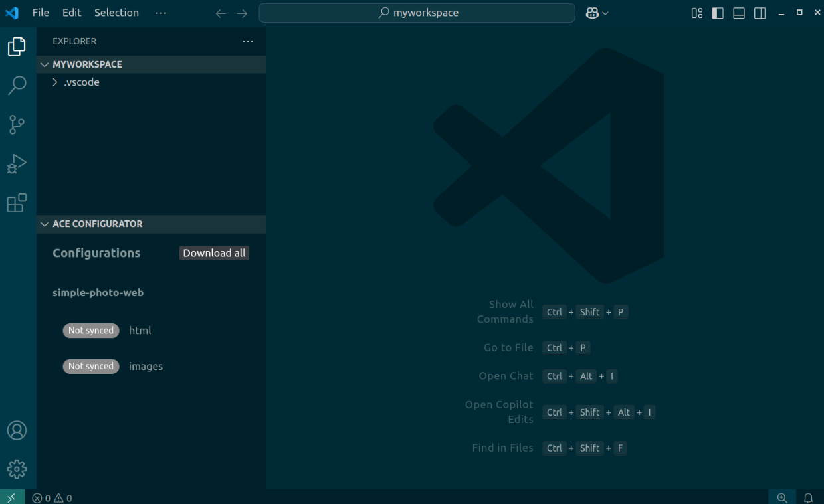This screenshot has width=824, height=504.
Task: Click the Configurations heading
Action: (x=96, y=253)
